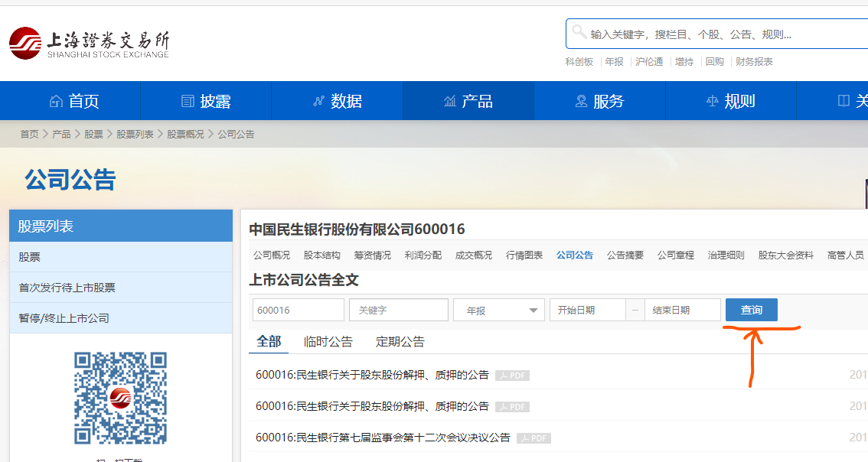
Task: Click the stock code field showing 600016
Action: click(299, 310)
